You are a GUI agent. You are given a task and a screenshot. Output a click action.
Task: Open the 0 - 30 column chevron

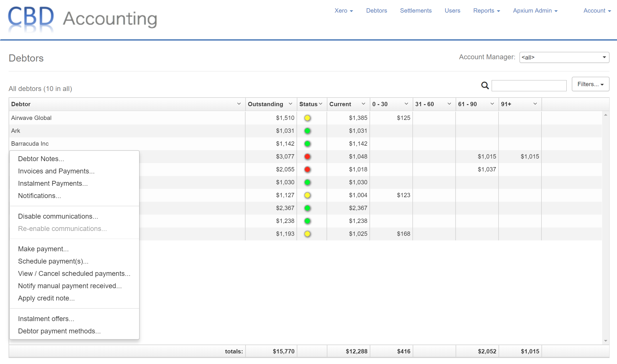(406, 104)
